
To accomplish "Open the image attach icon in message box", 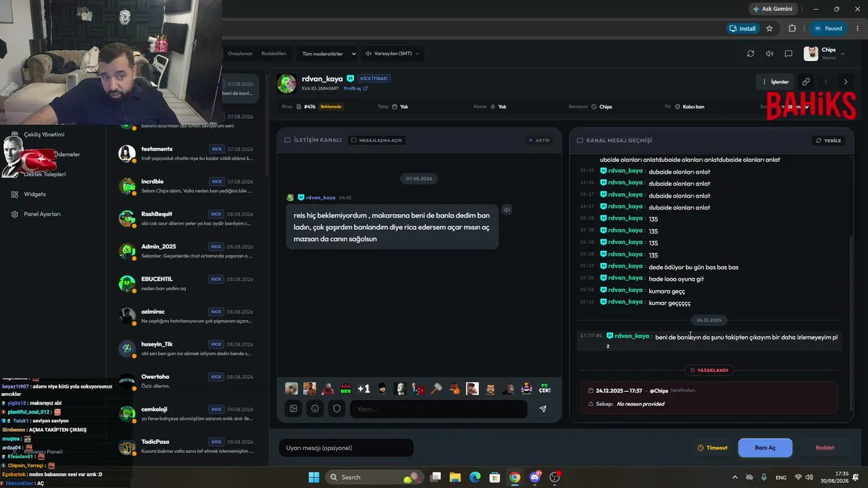I will pos(294,409).
